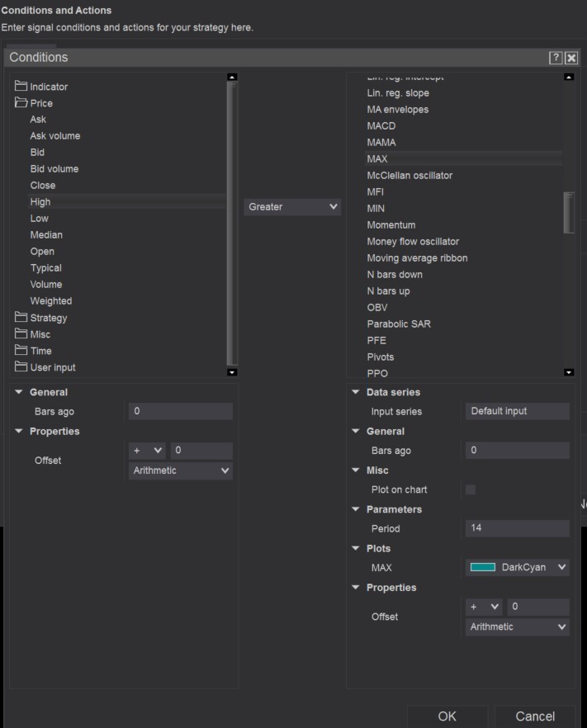
Task: Select Median price item
Action: coord(46,235)
